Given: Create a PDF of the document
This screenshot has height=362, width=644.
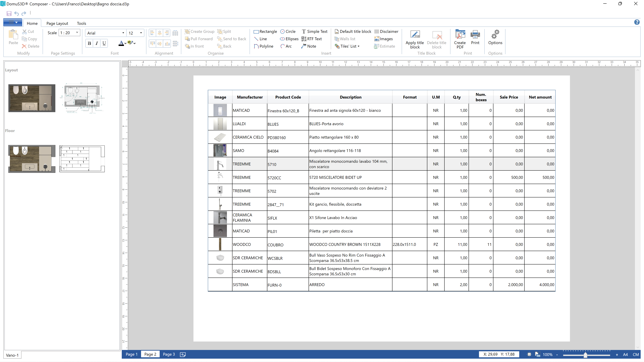Looking at the screenshot, I should point(460,39).
